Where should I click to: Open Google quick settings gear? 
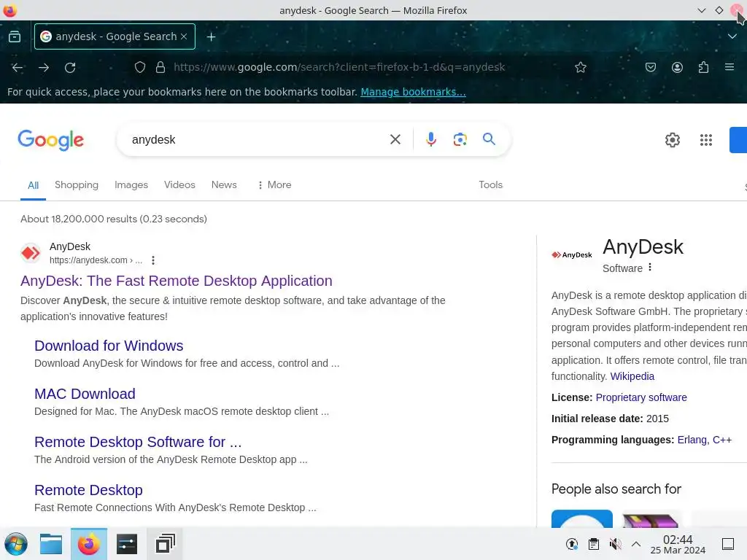[672, 140]
